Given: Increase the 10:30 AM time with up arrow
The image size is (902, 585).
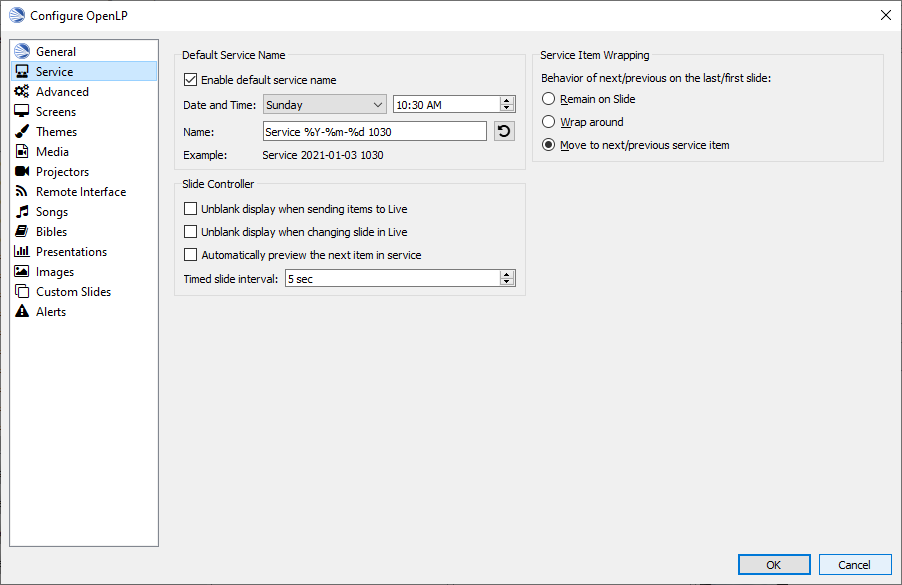Looking at the screenshot, I should (x=507, y=101).
